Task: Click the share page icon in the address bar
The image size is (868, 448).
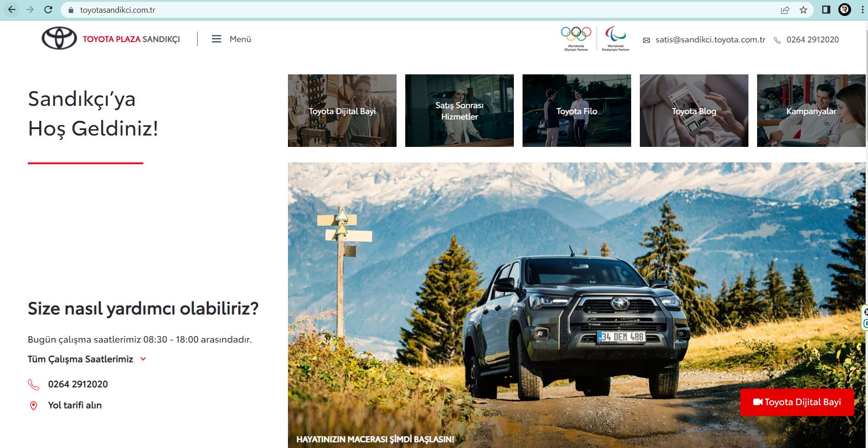Action: 785,10
